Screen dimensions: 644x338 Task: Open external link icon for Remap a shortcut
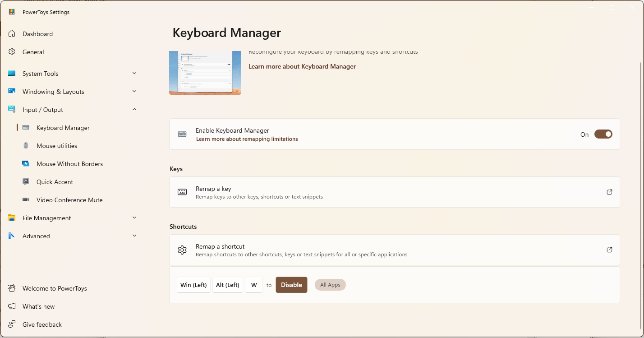coord(609,250)
